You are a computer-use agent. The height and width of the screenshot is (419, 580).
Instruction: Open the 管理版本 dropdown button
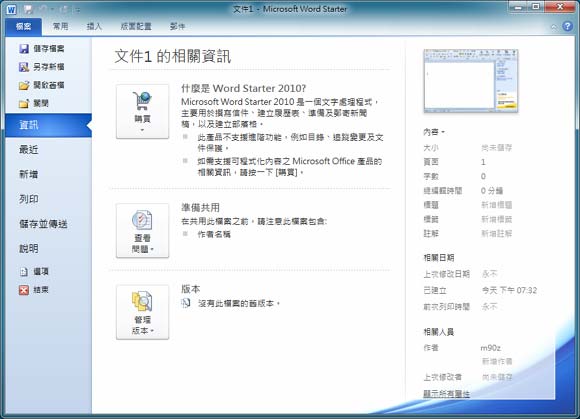[x=142, y=312]
